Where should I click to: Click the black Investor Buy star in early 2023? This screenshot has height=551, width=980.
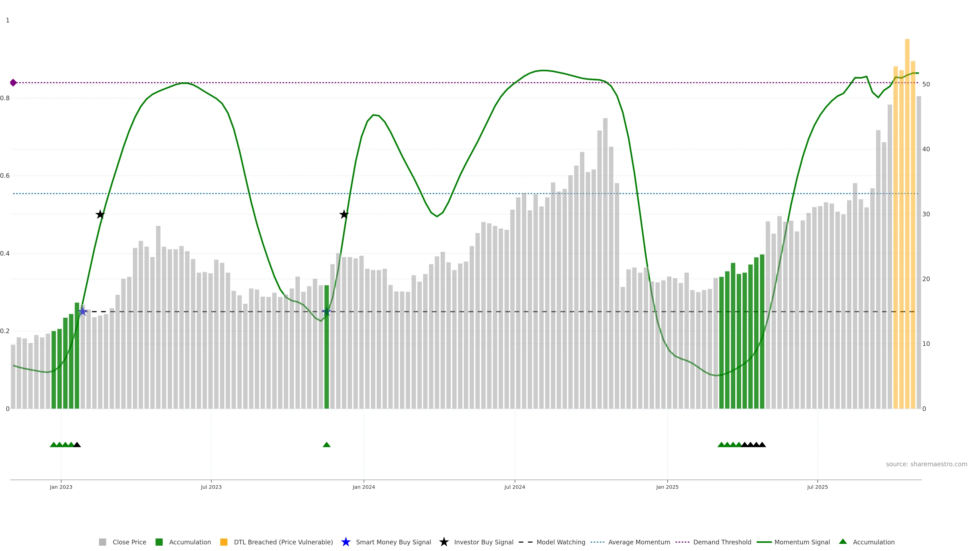coord(100,215)
